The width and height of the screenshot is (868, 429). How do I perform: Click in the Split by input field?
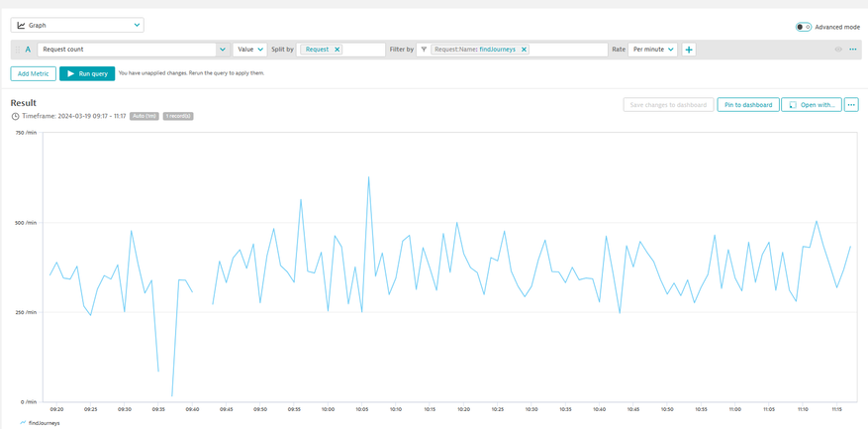(364, 50)
